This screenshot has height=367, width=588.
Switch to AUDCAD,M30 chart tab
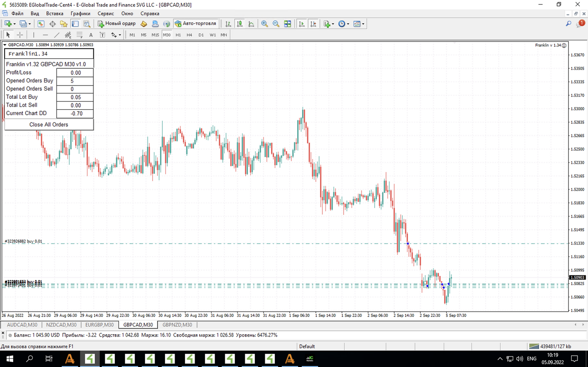[22, 325]
